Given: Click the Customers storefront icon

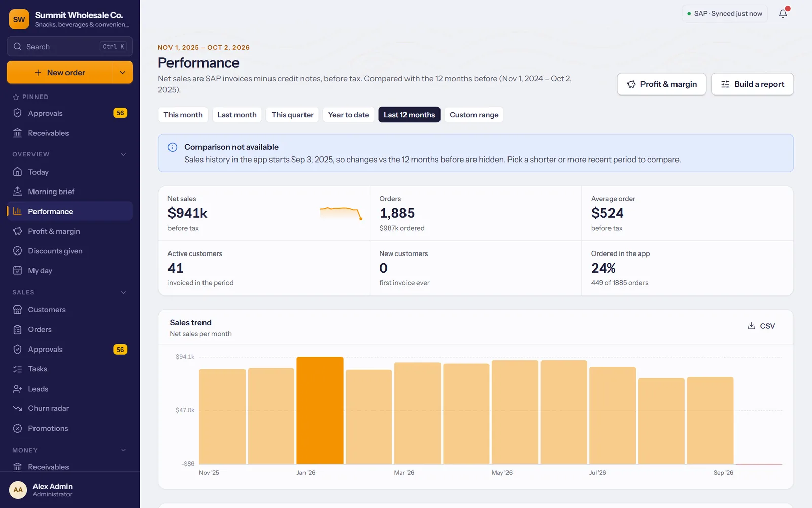Looking at the screenshot, I should [x=17, y=310].
